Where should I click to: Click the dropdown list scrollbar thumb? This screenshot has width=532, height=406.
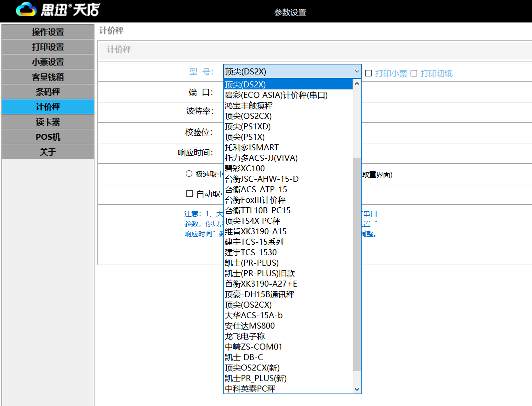click(x=357, y=265)
